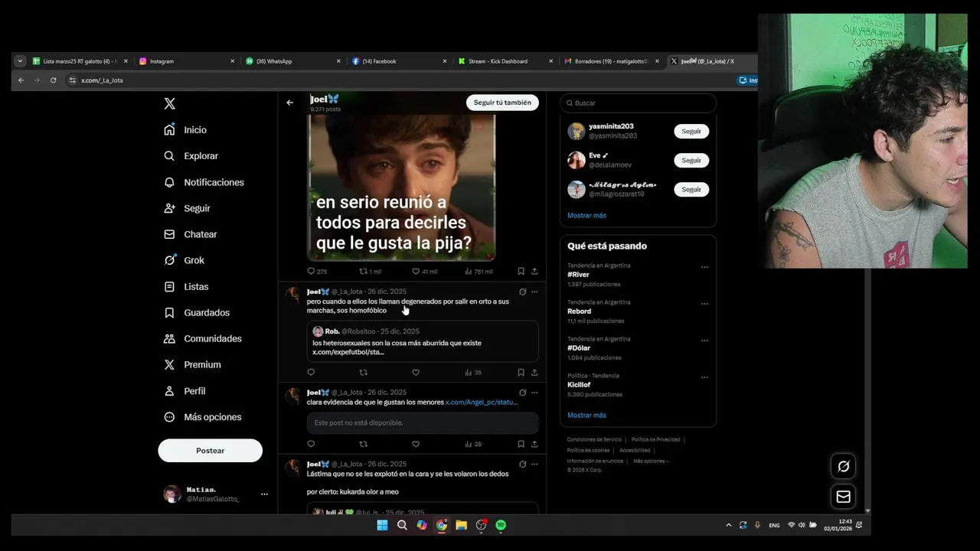Image resolution: width=980 pixels, height=551 pixels.
Task: Repost the post with 35 views
Action: click(x=364, y=373)
